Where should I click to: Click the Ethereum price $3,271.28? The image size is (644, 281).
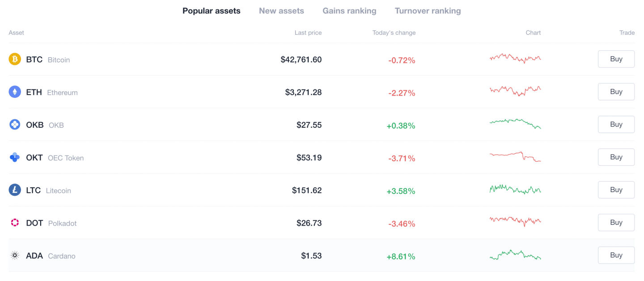click(303, 92)
